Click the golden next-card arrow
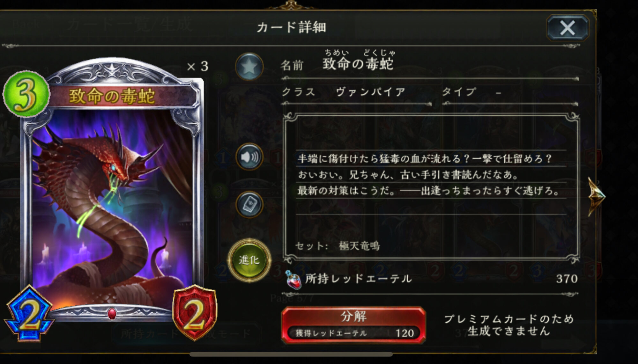The width and height of the screenshot is (638, 364). click(x=597, y=197)
